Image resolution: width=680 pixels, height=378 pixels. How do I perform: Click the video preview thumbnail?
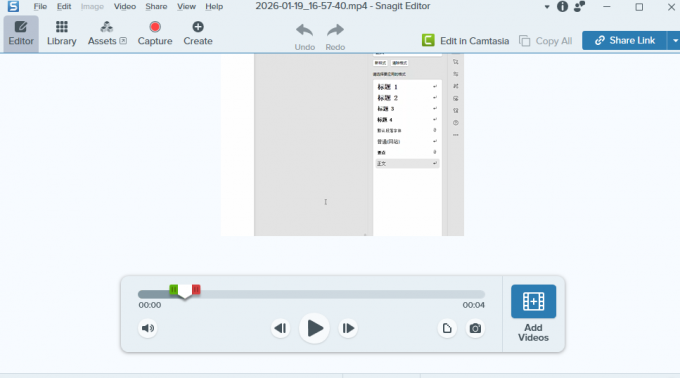[x=343, y=145]
